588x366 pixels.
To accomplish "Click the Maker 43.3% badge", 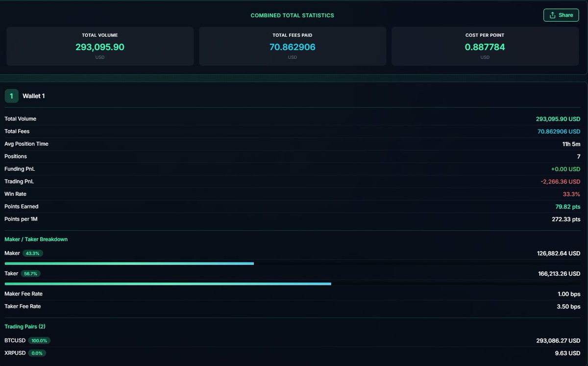I will (33, 254).
